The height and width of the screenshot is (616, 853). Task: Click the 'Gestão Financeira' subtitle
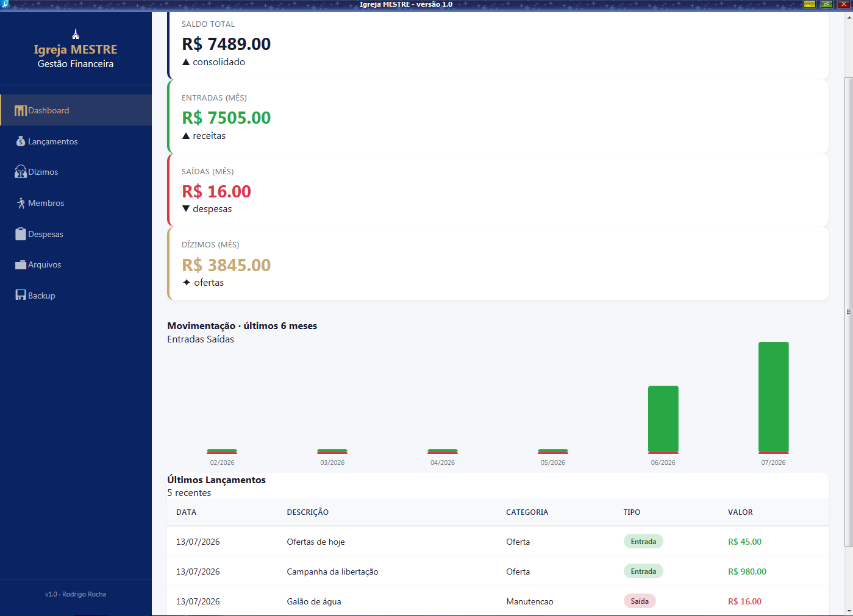click(x=76, y=64)
